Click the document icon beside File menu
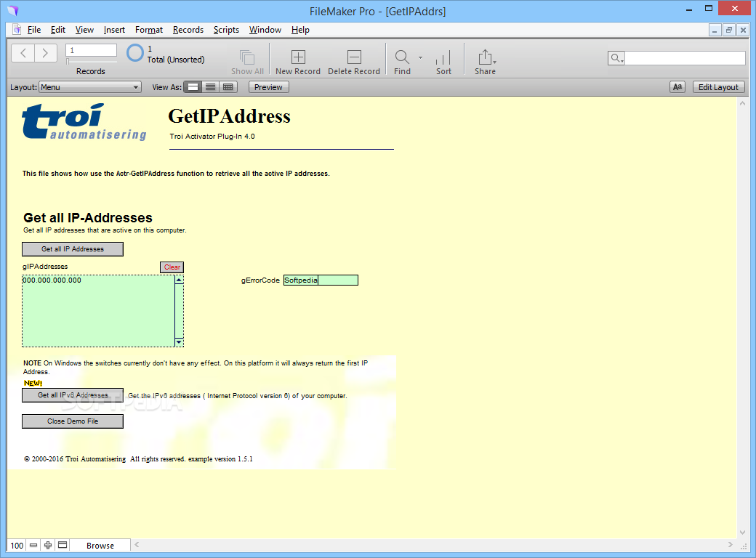 (x=17, y=29)
